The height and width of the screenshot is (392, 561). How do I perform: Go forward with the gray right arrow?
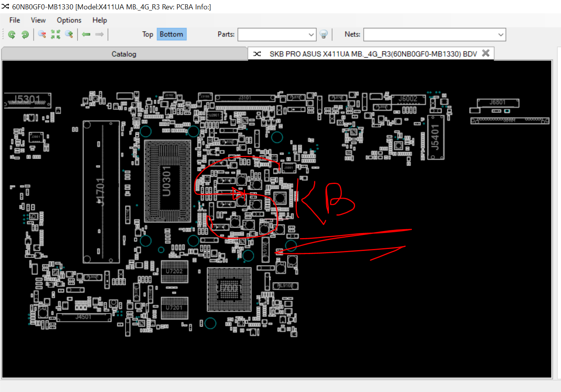99,35
